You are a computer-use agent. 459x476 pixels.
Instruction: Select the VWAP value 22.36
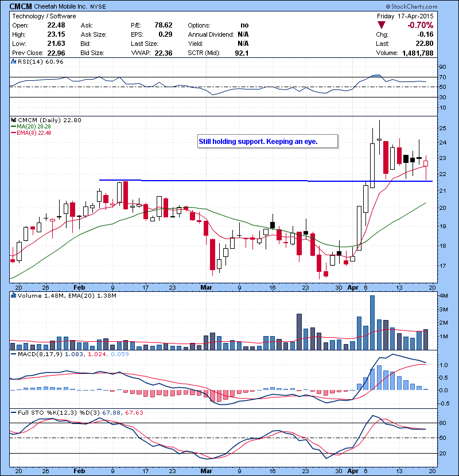click(164, 53)
